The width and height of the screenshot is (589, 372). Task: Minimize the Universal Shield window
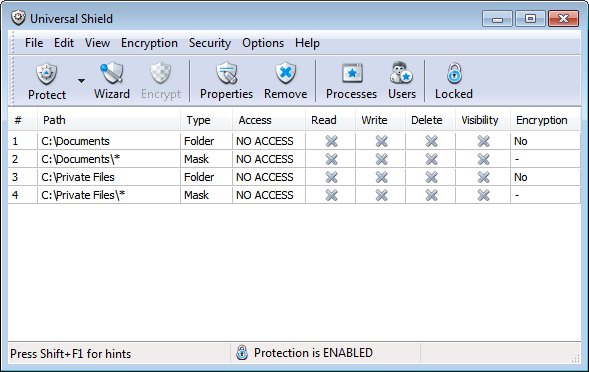point(497,18)
